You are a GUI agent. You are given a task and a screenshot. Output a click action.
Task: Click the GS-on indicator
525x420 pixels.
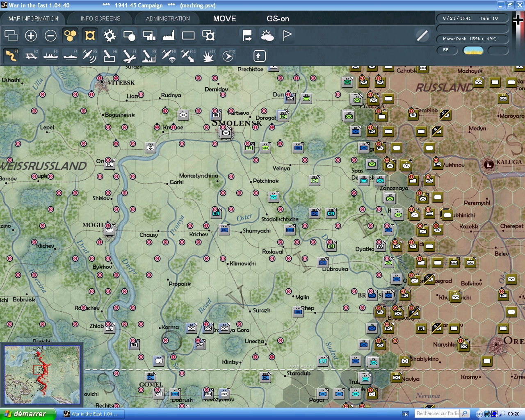pyautogui.click(x=278, y=18)
